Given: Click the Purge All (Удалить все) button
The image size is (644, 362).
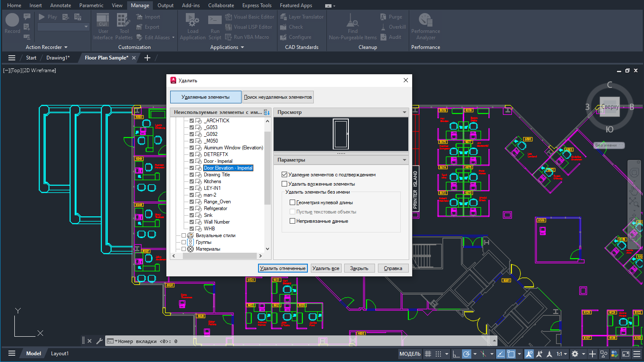Looking at the screenshot, I should 326,268.
